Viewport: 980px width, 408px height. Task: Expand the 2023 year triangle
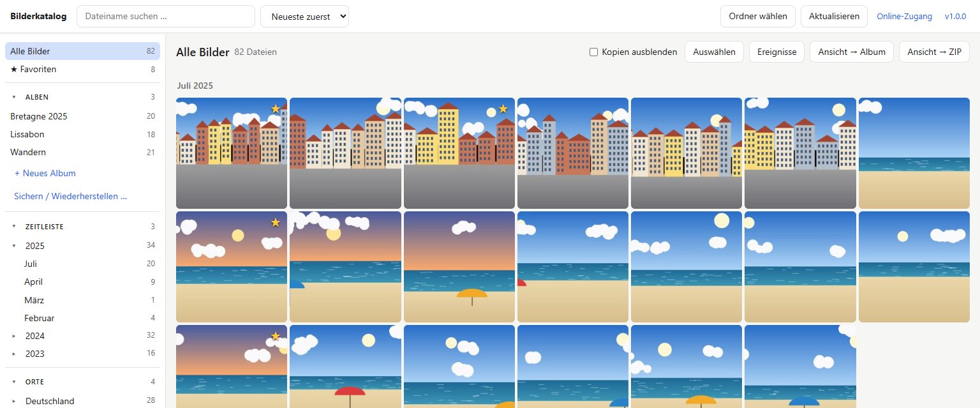(x=14, y=354)
